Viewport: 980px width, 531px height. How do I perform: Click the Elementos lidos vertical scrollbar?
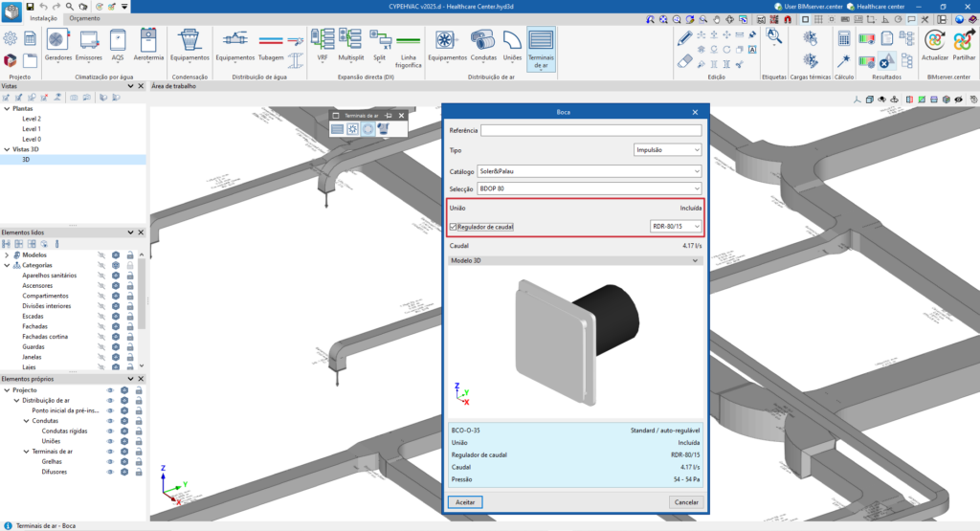(x=142, y=293)
